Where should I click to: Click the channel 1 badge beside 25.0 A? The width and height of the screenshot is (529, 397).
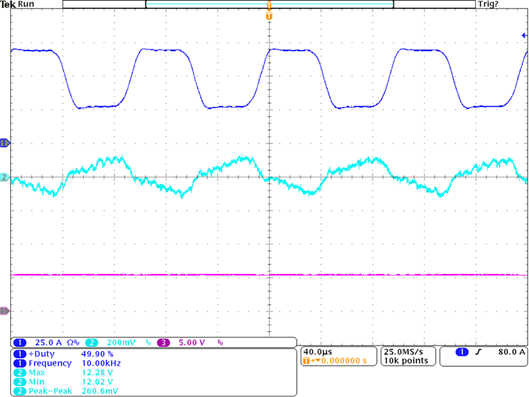click(x=20, y=343)
